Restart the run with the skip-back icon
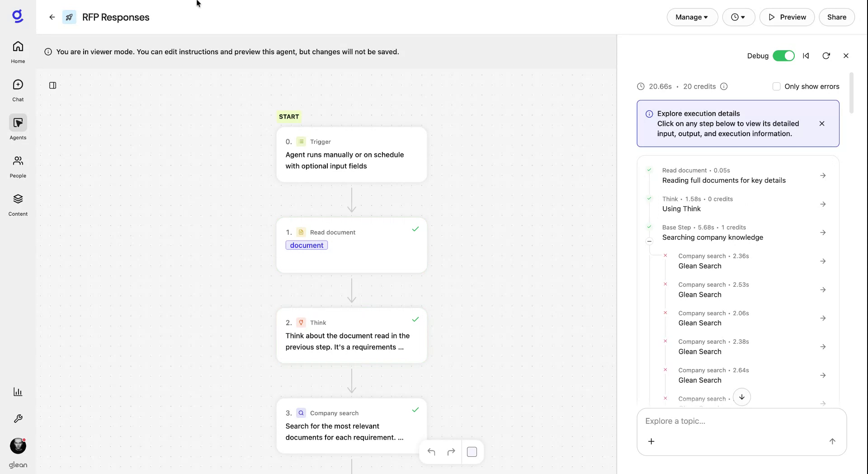 click(x=806, y=56)
